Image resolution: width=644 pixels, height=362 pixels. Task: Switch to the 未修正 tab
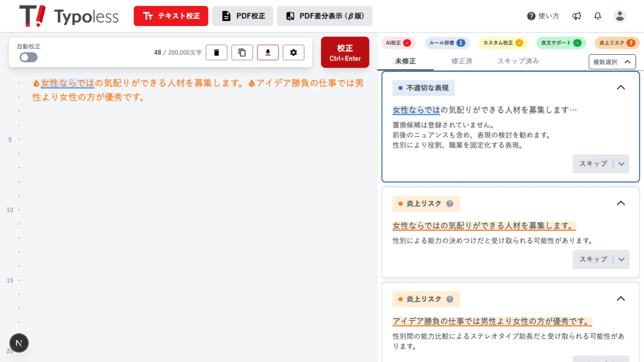(405, 61)
